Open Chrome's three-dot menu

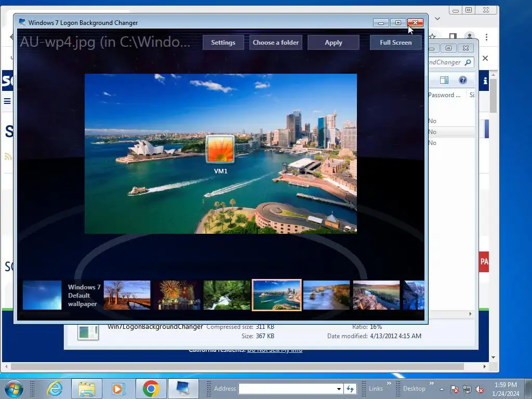point(486,37)
